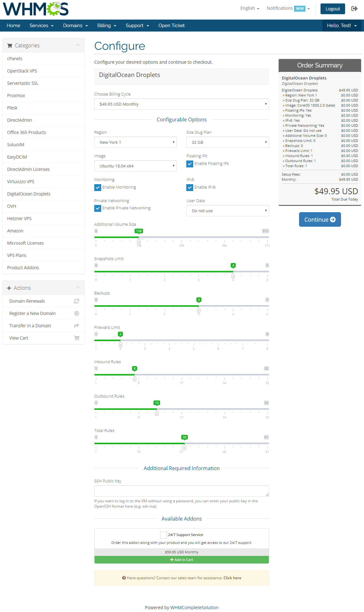364x612 pixels.
Task: Select the Virtuozzo VPS category
Action: 43,182
